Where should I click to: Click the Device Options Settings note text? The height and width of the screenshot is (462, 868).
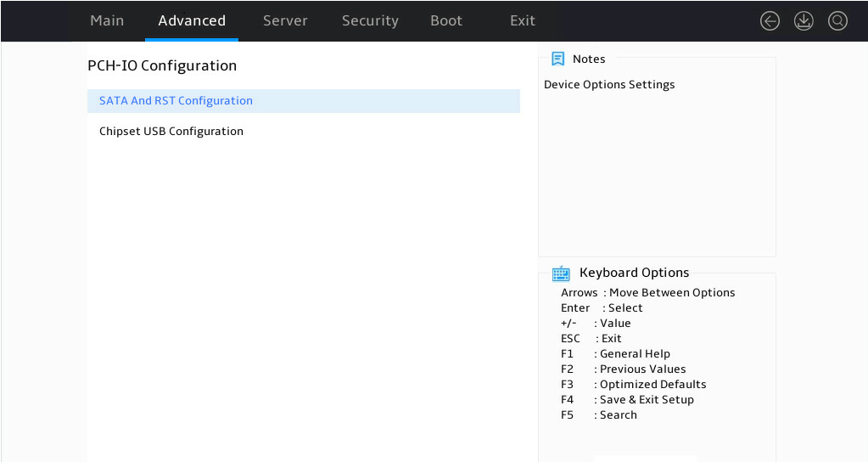[609, 85]
